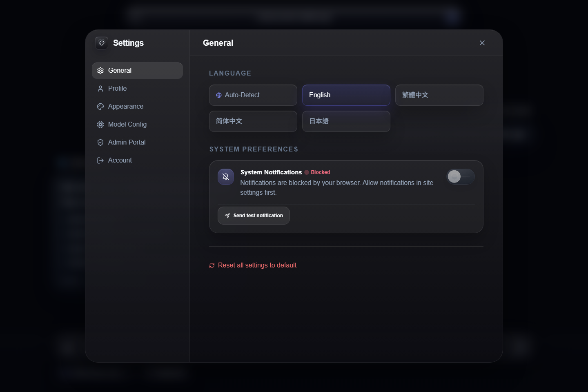Click the LANGUAGE section heading
This screenshot has width=588, height=392.
[x=230, y=73]
